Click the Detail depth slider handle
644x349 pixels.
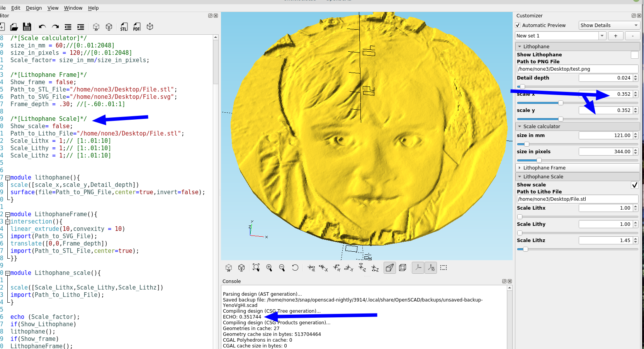click(x=522, y=86)
